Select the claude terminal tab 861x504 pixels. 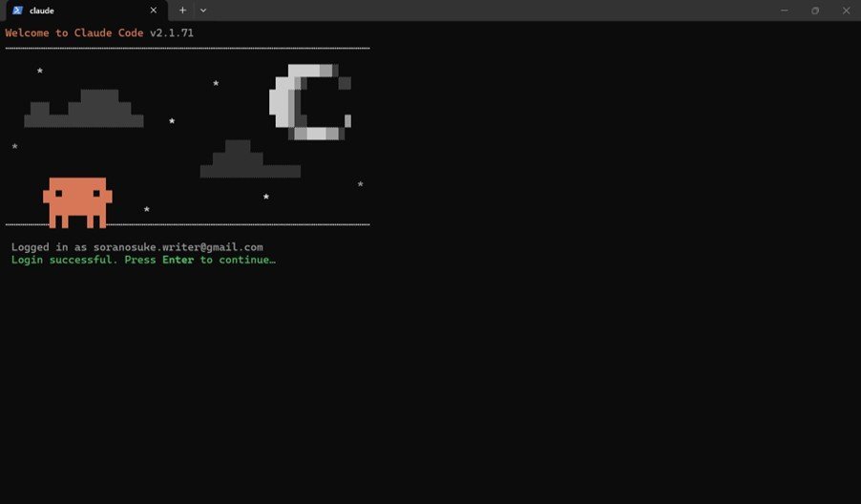(x=85, y=10)
